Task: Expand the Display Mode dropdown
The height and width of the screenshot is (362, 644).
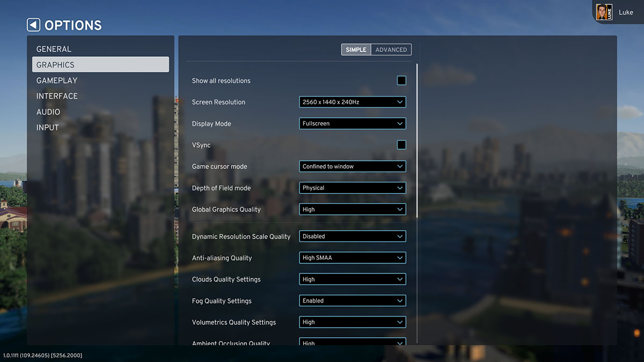Action: click(x=352, y=123)
